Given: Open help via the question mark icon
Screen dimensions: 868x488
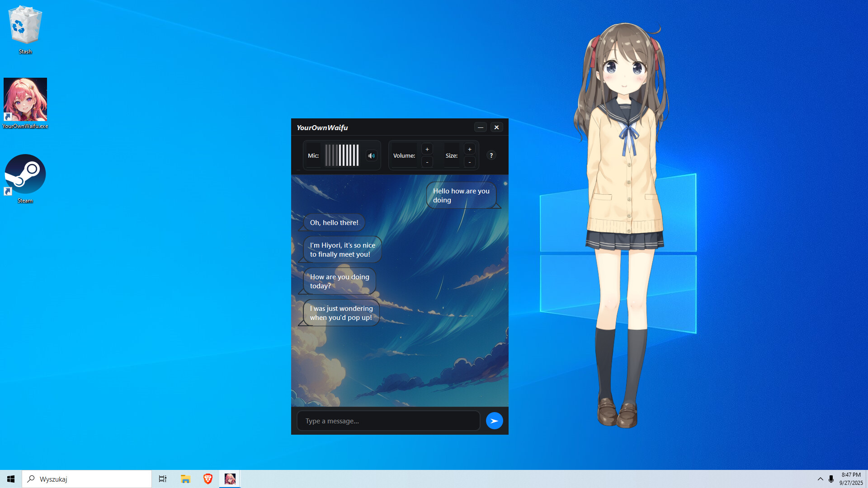Looking at the screenshot, I should (x=491, y=155).
